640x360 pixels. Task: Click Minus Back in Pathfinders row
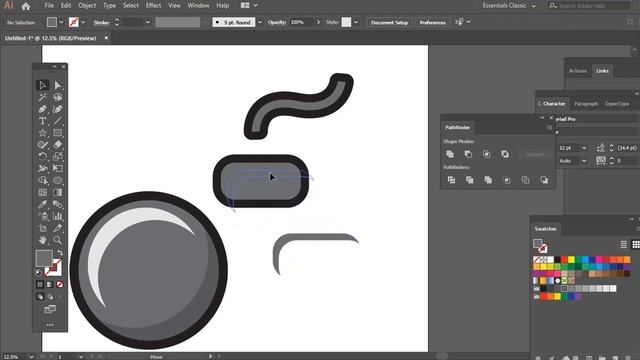coord(544,180)
